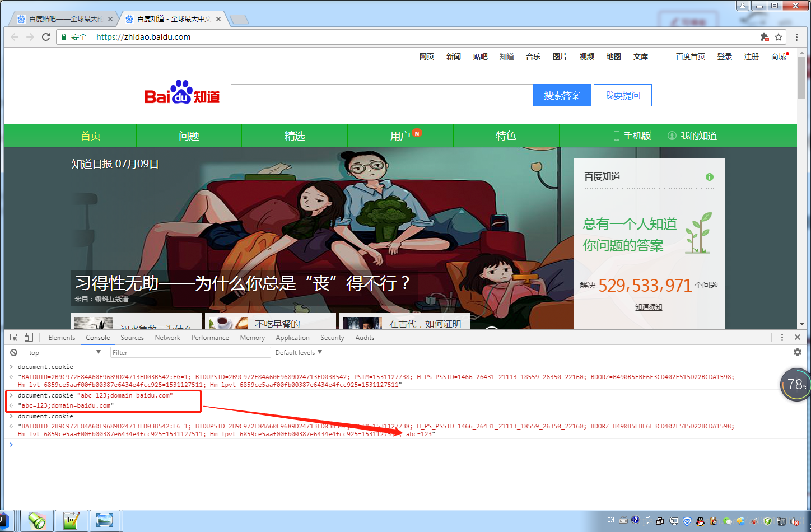The image size is (811, 532).
Task: Switch to the Performance tab
Action: [x=210, y=337]
